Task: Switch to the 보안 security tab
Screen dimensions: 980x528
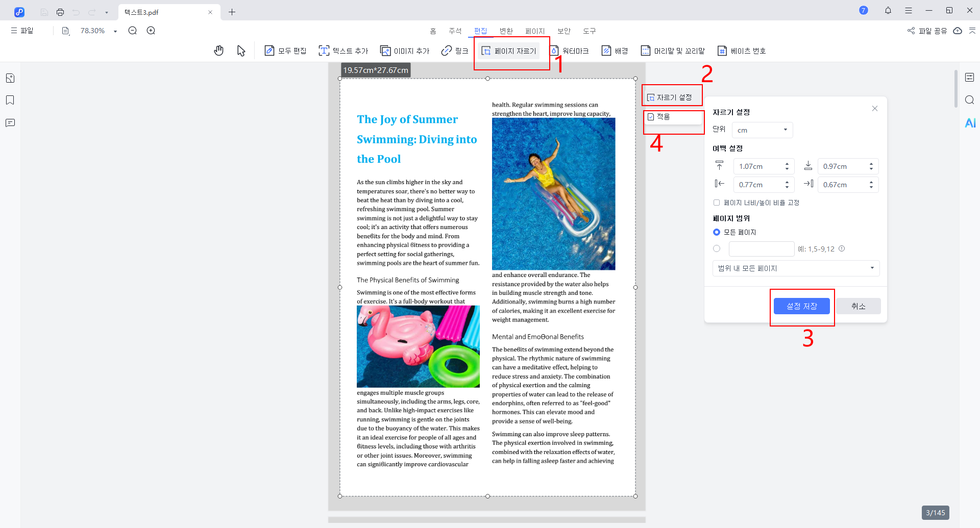Action: click(564, 31)
